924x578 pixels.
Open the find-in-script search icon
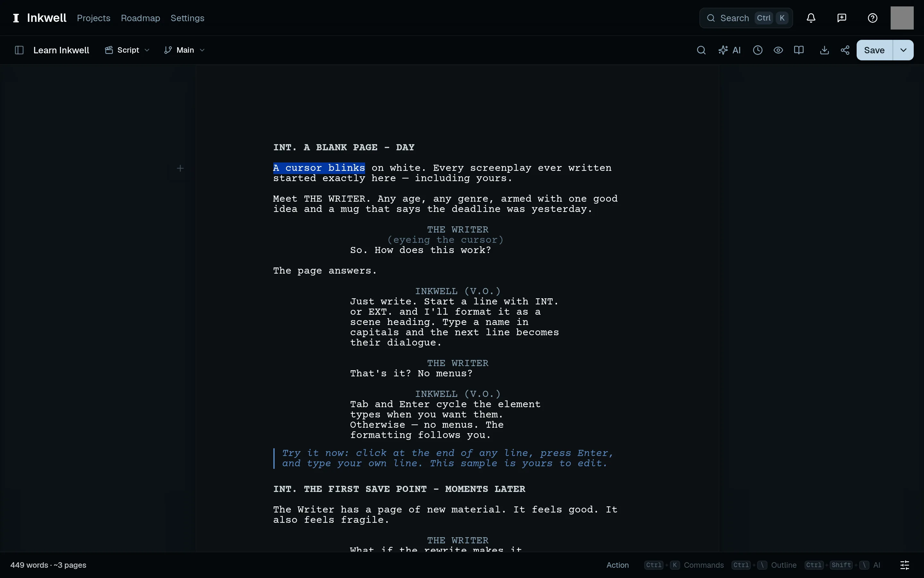pyautogui.click(x=701, y=50)
